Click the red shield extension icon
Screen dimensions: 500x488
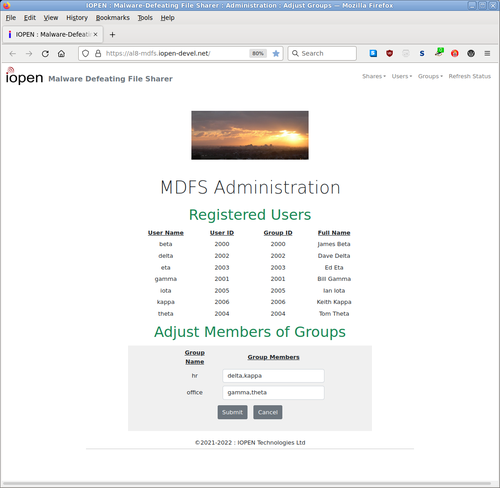(x=389, y=53)
